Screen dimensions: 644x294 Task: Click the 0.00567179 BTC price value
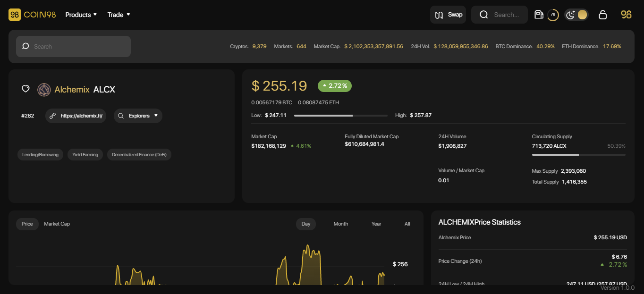(272, 102)
